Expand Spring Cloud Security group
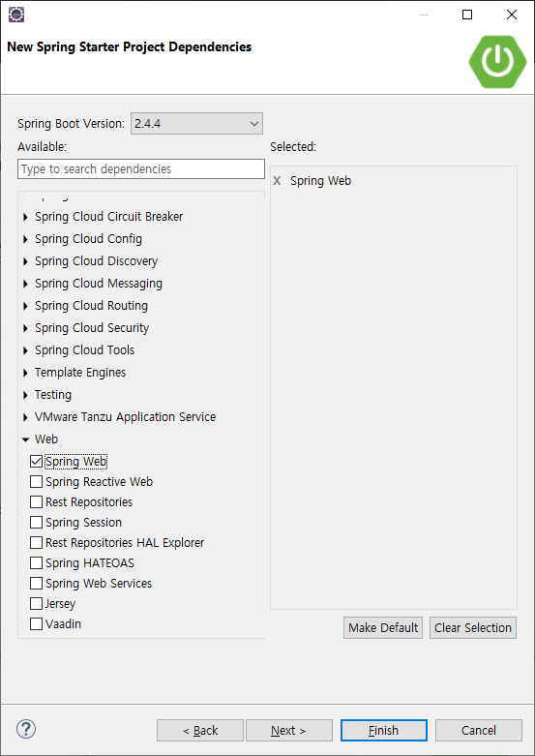535x756 pixels. click(x=25, y=328)
